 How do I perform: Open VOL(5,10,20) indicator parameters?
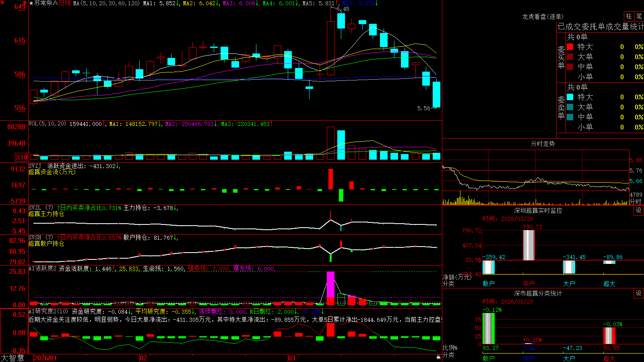pos(47,124)
